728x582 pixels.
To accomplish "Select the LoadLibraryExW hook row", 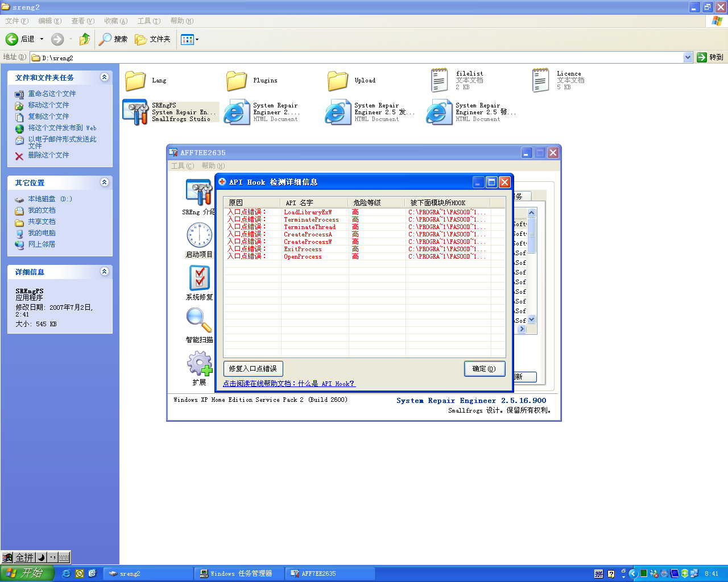I will pos(364,212).
